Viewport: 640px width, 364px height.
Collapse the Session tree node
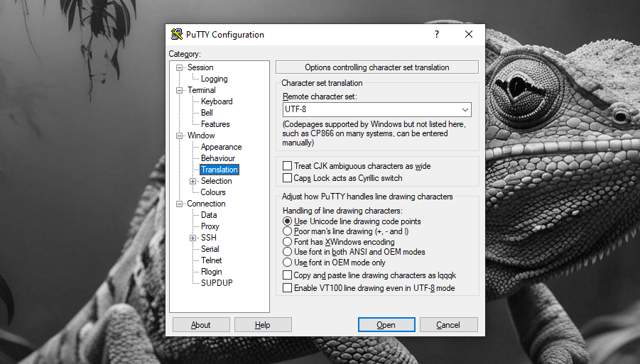pyautogui.click(x=180, y=67)
